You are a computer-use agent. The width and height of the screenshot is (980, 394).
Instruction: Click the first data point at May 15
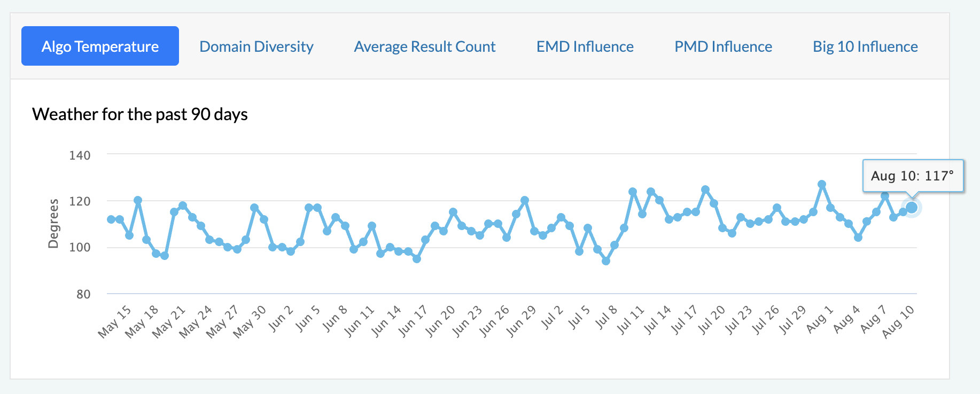111,219
